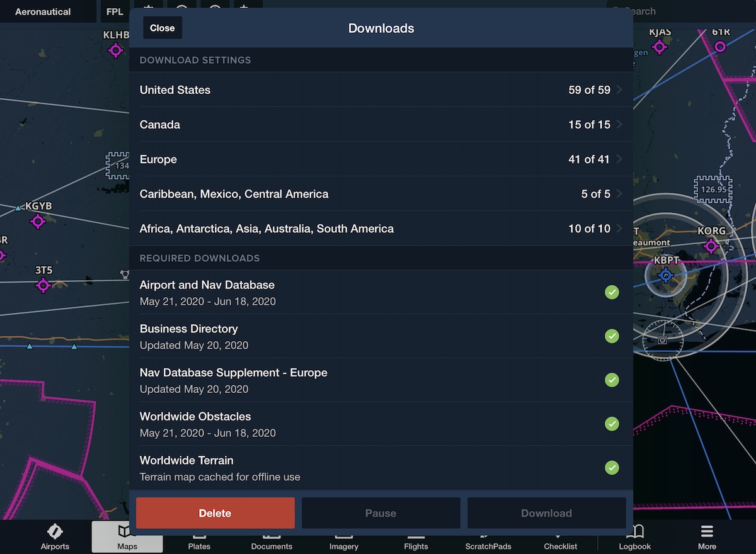The width and height of the screenshot is (756, 554).
Task: Toggle the Business Directory green checkmark
Action: pyautogui.click(x=612, y=336)
